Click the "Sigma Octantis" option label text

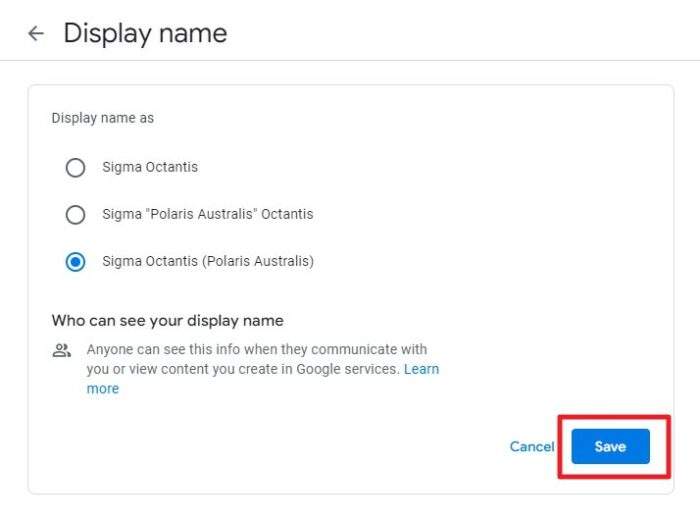[x=150, y=167]
